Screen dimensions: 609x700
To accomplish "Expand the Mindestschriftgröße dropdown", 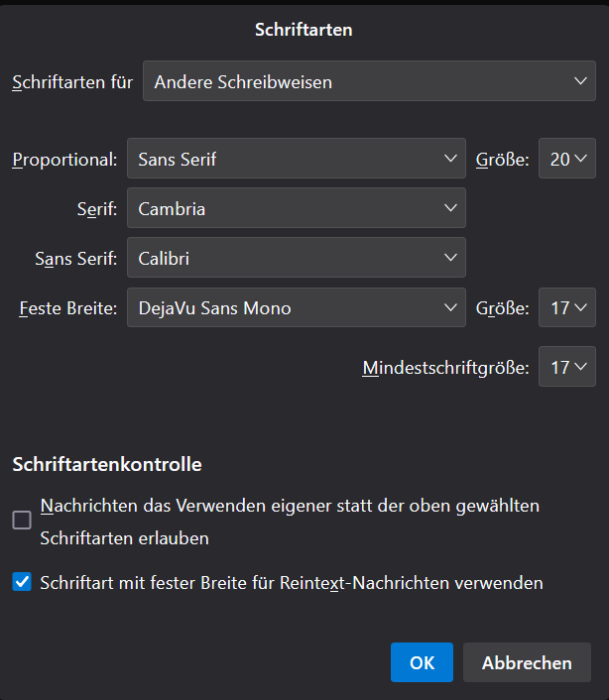I will (x=567, y=367).
